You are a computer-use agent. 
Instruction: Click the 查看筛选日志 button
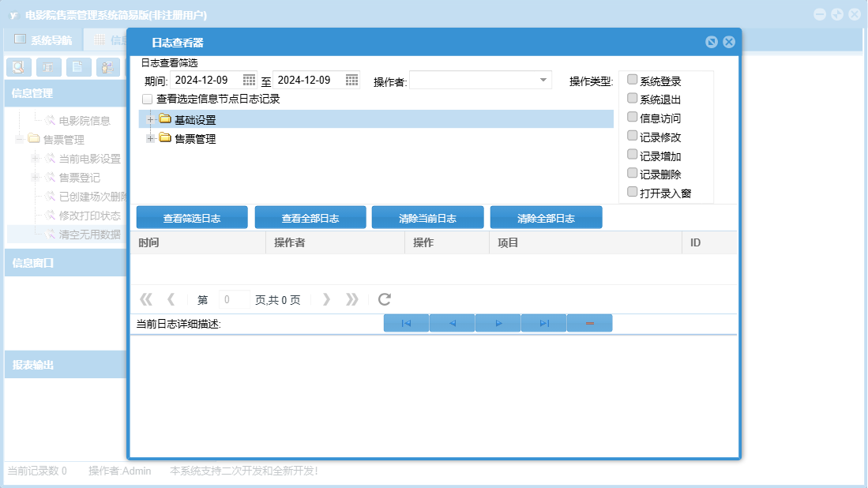tap(192, 218)
